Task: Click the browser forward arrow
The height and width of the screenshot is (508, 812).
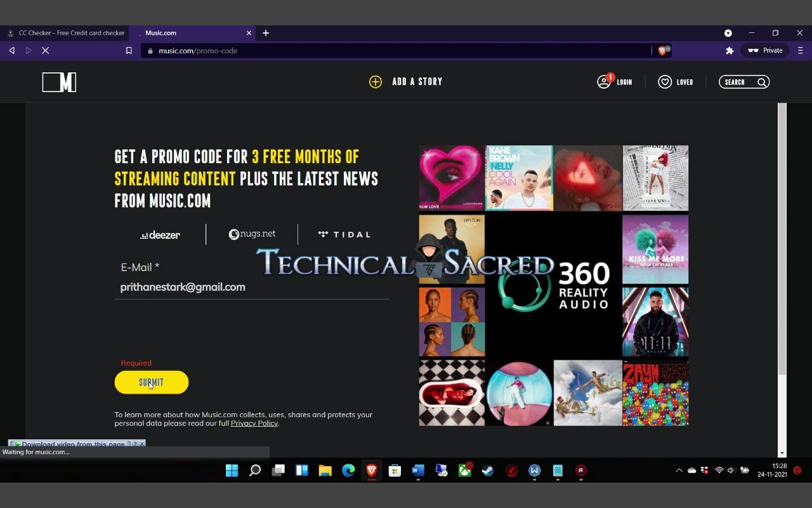Action: tap(29, 50)
